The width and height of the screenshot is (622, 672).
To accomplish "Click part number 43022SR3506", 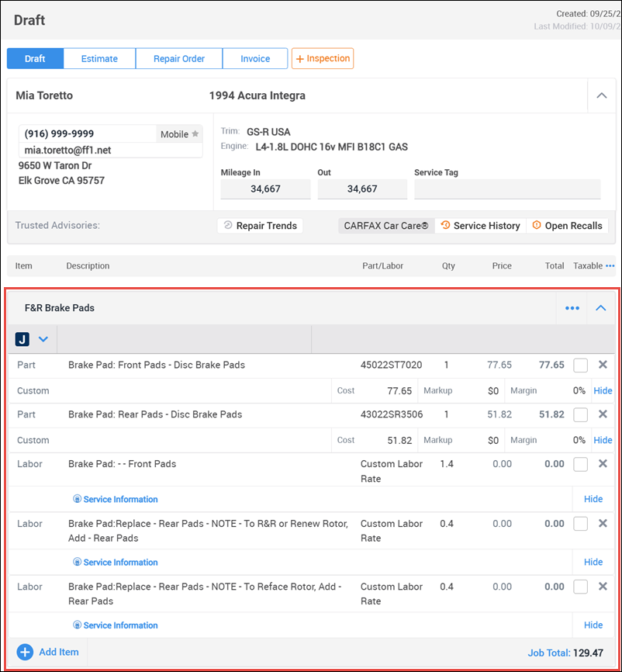I will coord(392,414).
